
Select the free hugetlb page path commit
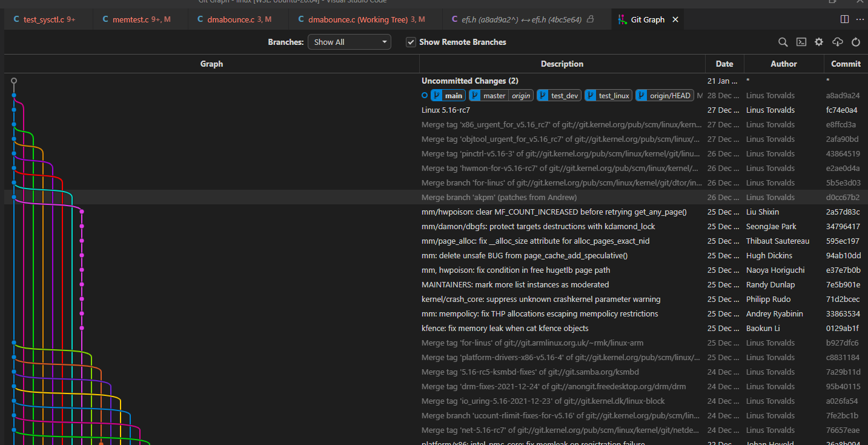tap(436, 270)
